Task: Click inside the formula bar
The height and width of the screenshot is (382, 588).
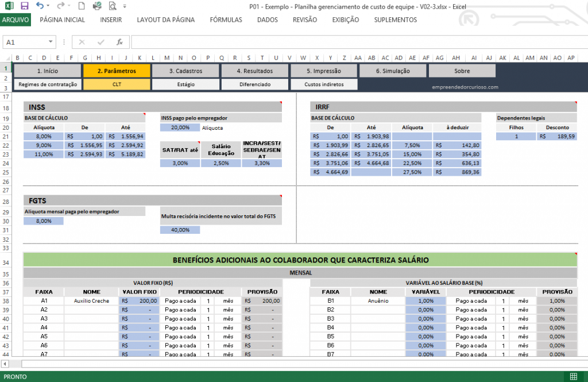Action: click(x=359, y=42)
